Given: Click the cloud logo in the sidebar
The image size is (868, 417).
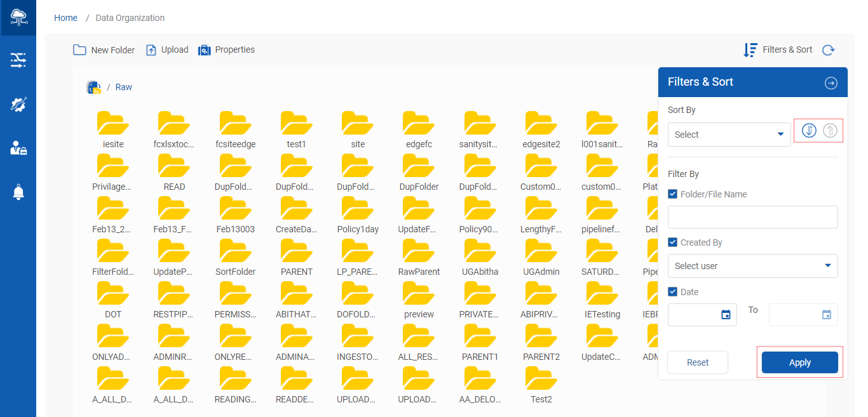Looking at the screenshot, I should 18,18.
